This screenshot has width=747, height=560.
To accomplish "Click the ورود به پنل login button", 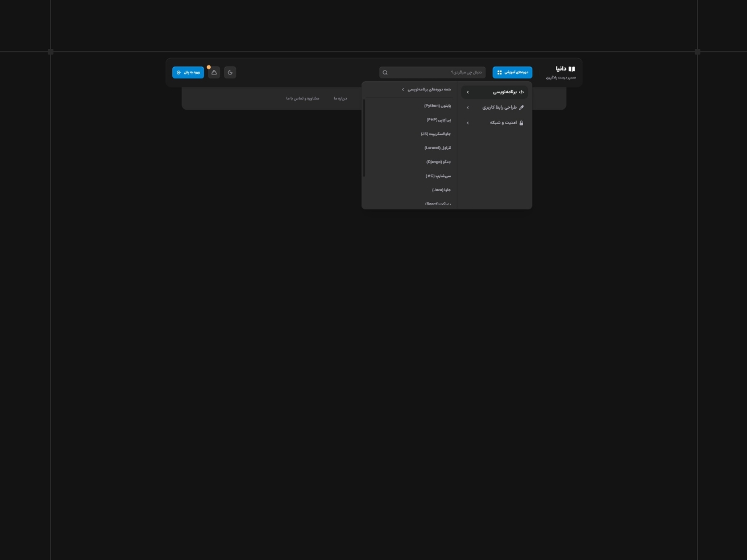I will click(x=188, y=72).
